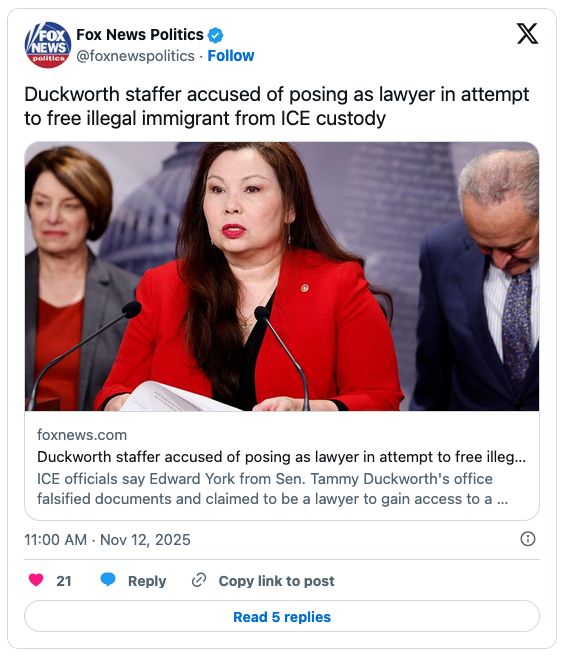Click Copy link to post

(x=276, y=581)
